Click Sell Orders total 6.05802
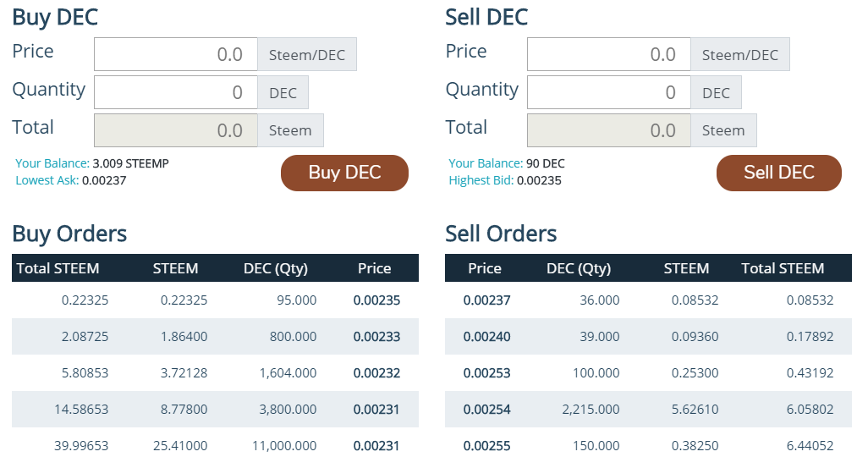Image resolution: width=868 pixels, height=457 pixels. coord(810,410)
